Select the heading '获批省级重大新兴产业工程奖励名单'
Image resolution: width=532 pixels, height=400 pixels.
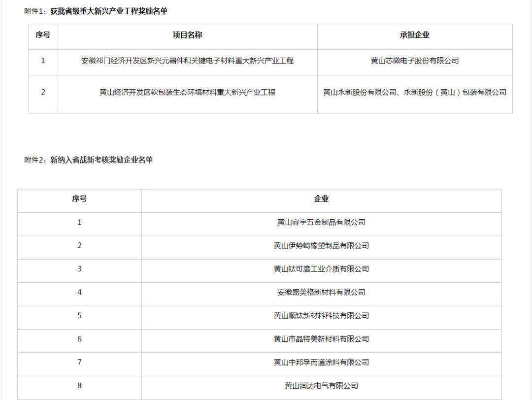pos(109,11)
